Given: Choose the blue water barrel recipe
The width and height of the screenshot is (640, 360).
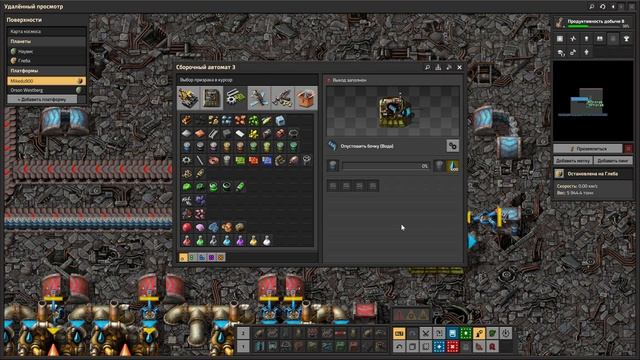Looking at the screenshot, I should 187,147.
